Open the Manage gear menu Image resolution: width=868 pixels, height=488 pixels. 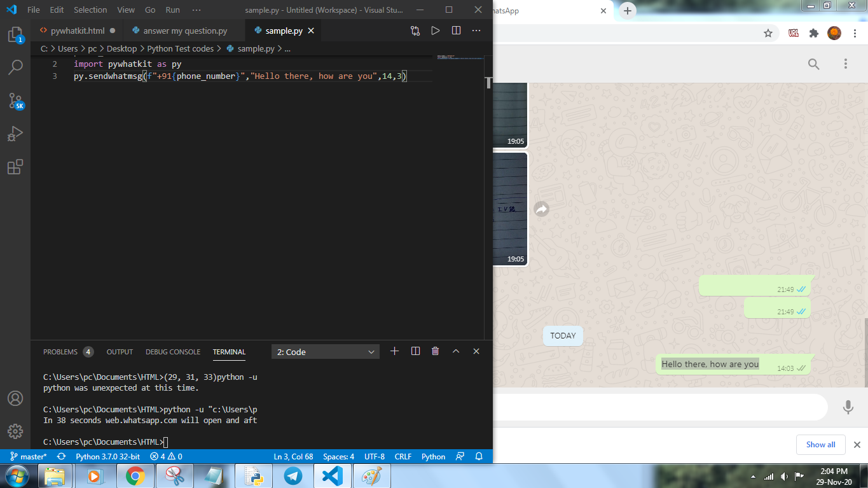pyautogui.click(x=15, y=431)
